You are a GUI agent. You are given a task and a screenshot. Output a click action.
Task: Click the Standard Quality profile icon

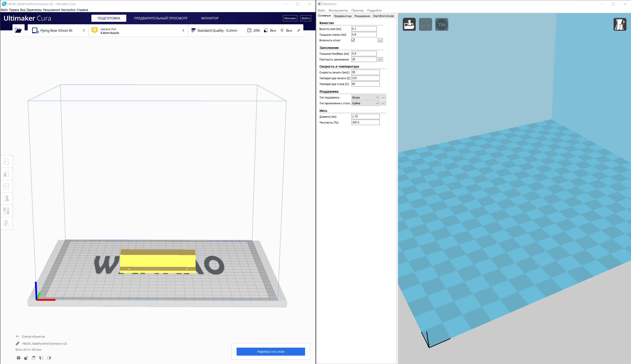click(x=193, y=30)
